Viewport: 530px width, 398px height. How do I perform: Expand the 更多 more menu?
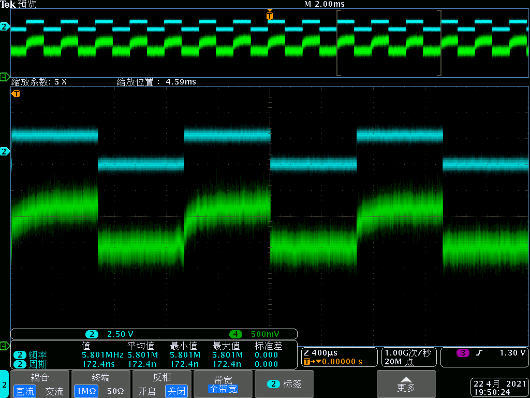(406, 384)
